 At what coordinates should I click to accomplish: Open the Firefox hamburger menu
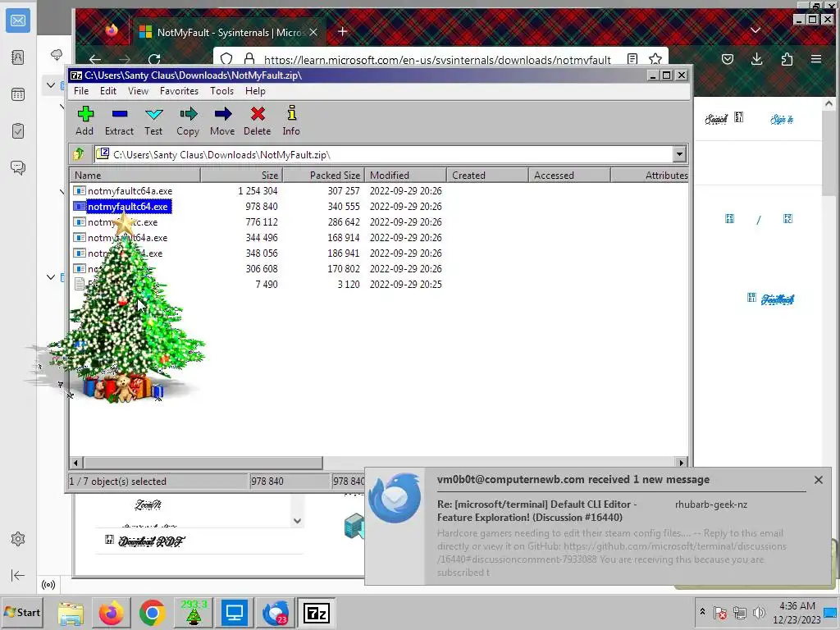816,59
